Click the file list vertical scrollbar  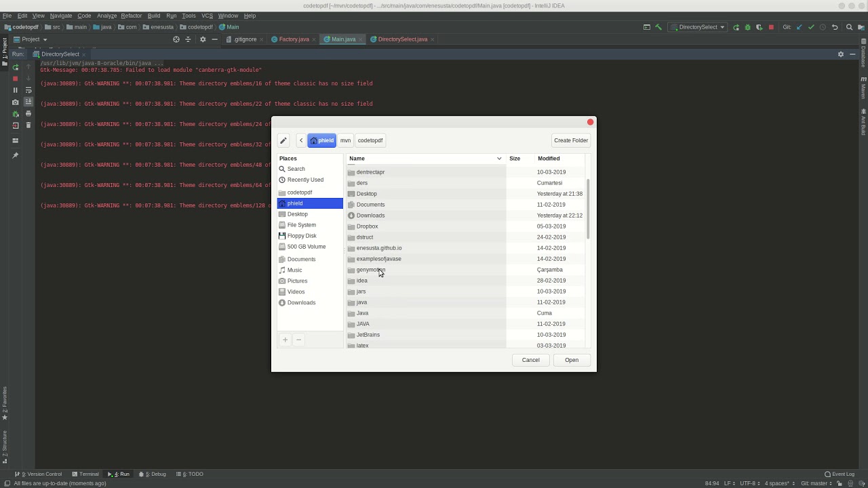(x=588, y=209)
